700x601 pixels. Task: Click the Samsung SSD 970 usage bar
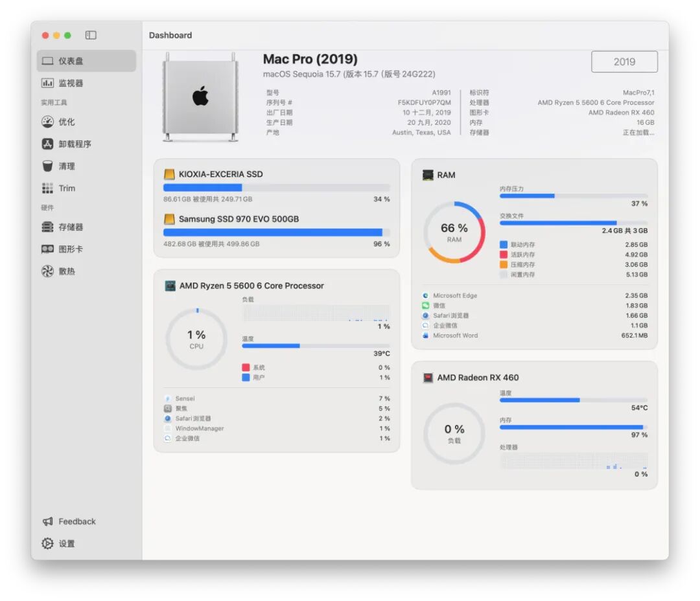[276, 232]
